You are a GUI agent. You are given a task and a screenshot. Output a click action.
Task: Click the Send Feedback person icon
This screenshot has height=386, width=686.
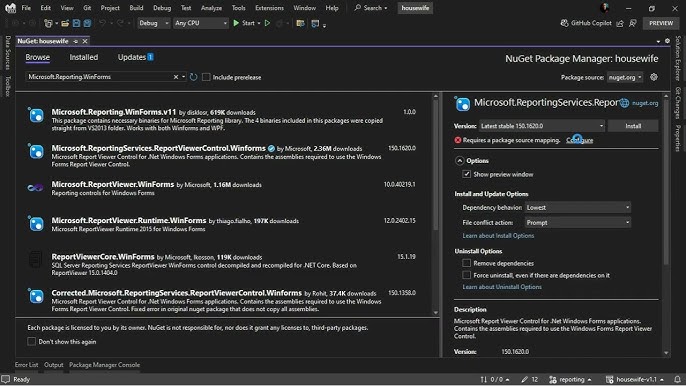(633, 23)
